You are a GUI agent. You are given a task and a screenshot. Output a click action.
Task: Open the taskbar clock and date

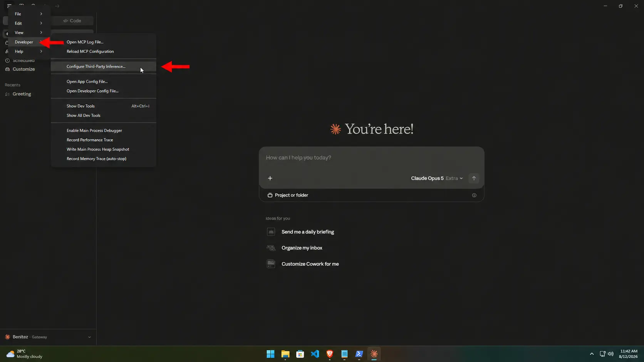coord(628,354)
